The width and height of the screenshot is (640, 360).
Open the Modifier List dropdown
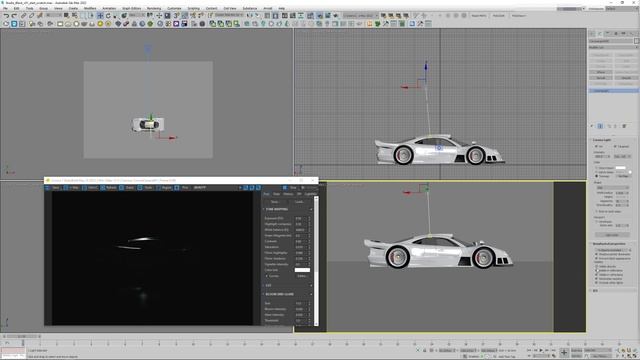(613, 47)
